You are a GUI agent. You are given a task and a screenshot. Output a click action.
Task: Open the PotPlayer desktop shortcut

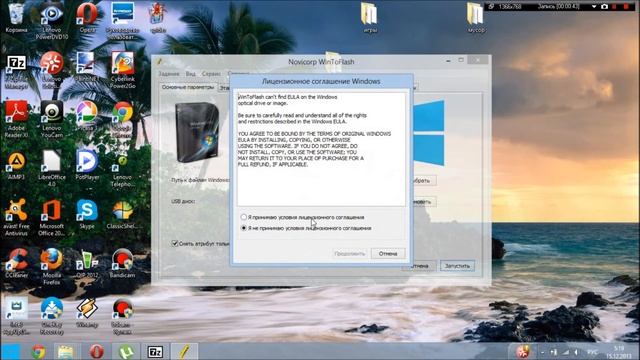pos(87,165)
